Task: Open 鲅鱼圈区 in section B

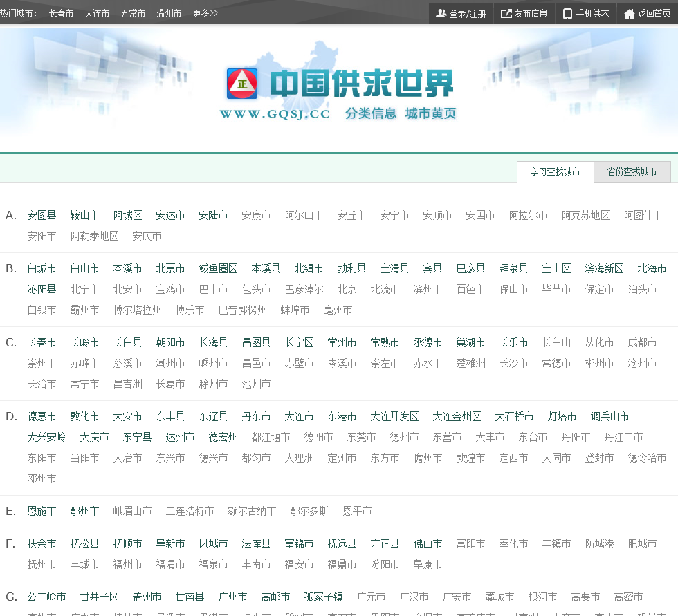Action: pos(218,268)
